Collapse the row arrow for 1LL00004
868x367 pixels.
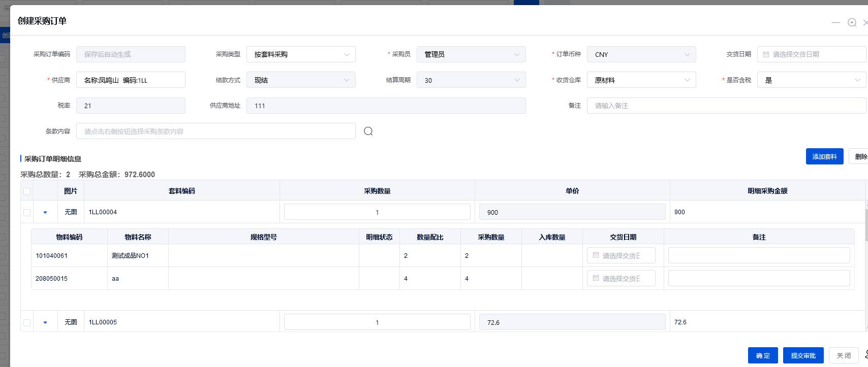(45, 212)
